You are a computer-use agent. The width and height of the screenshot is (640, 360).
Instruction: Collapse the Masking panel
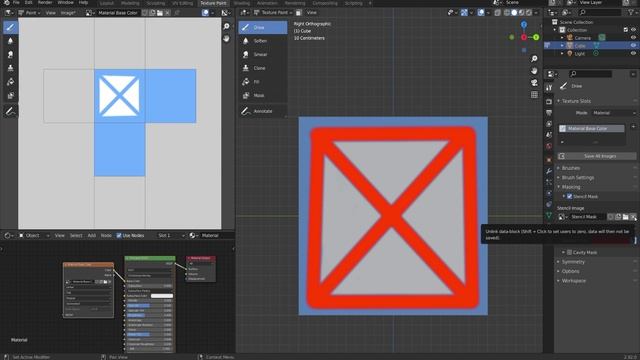click(x=571, y=187)
